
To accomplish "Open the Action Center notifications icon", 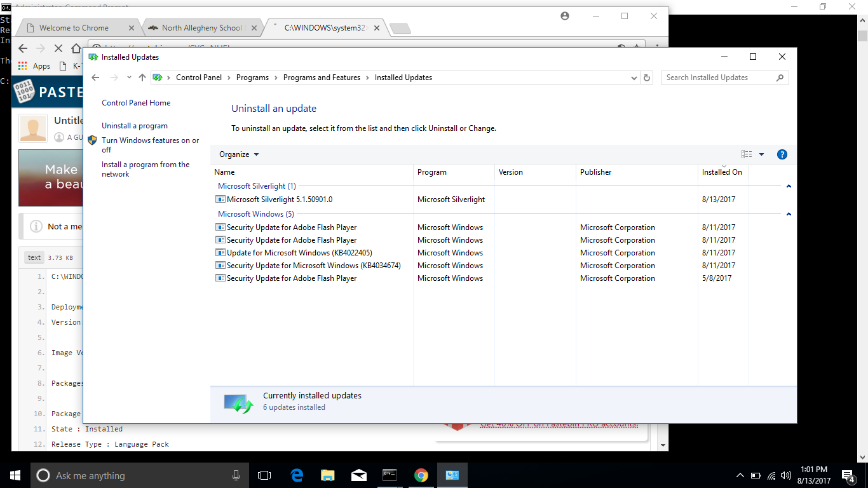I will [x=848, y=475].
